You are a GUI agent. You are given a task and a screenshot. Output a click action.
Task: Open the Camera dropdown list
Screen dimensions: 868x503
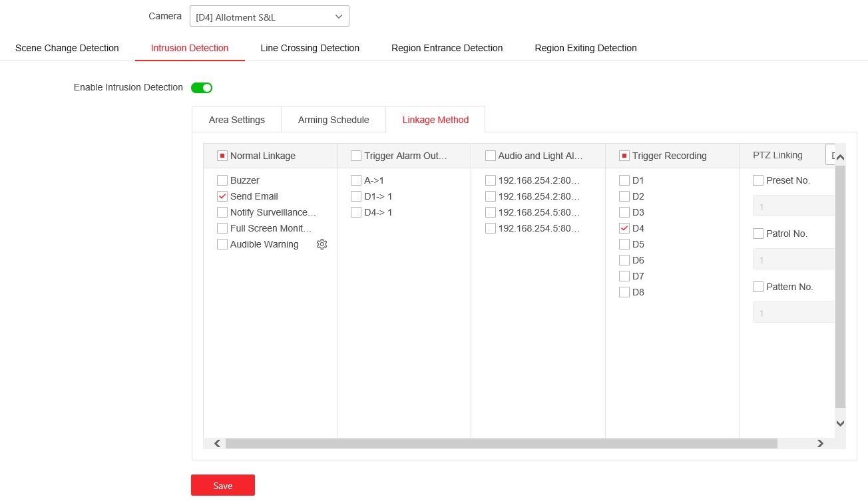point(269,16)
